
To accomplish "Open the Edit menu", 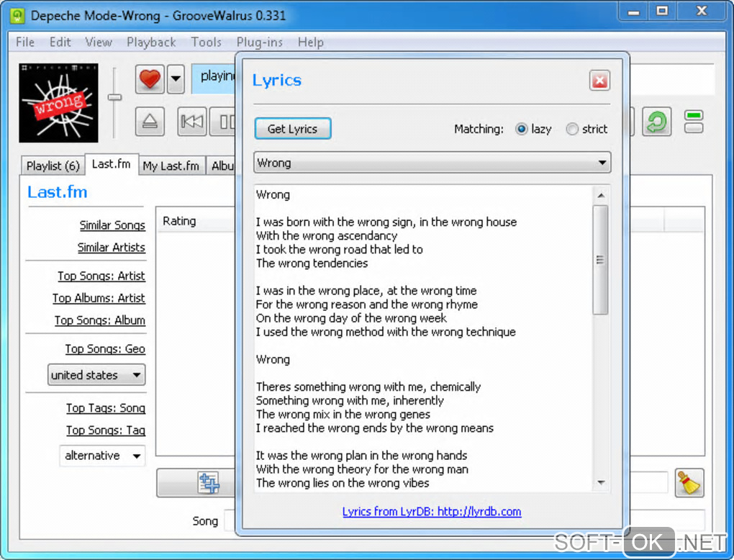I will point(60,42).
